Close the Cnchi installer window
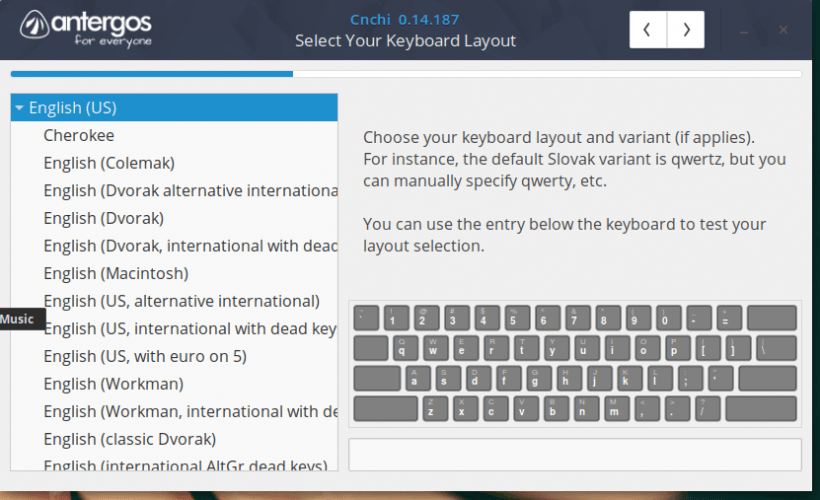This screenshot has height=500, width=820. (784, 30)
